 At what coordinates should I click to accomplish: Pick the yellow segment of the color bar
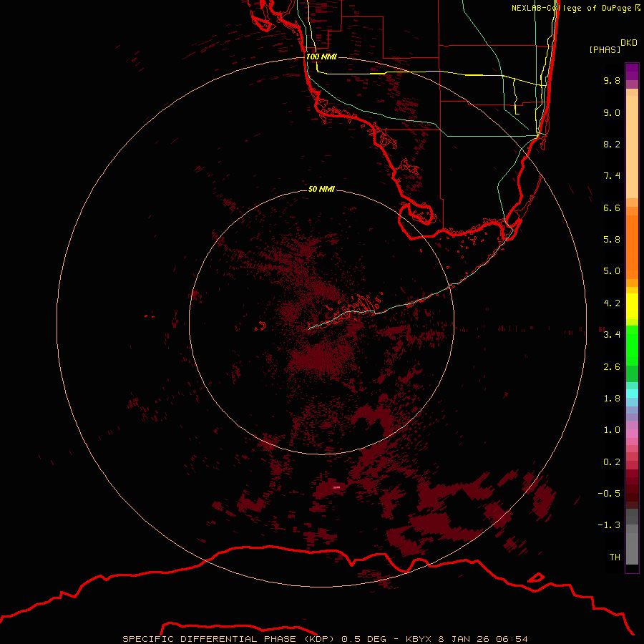coord(632,306)
